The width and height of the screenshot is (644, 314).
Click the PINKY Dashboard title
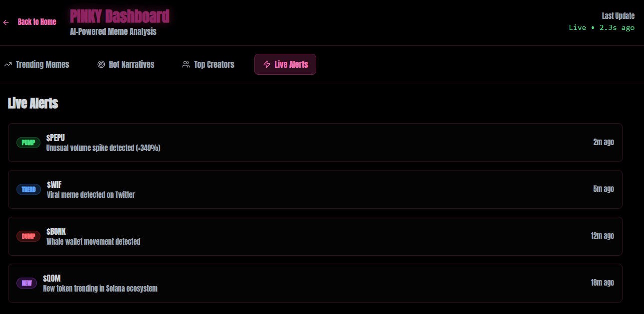(120, 16)
